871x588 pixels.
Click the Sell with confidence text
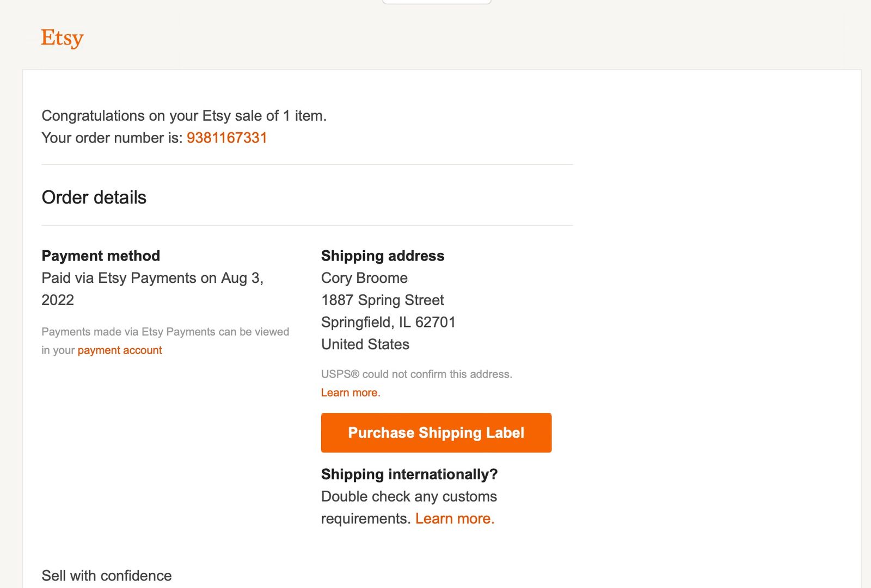107,575
